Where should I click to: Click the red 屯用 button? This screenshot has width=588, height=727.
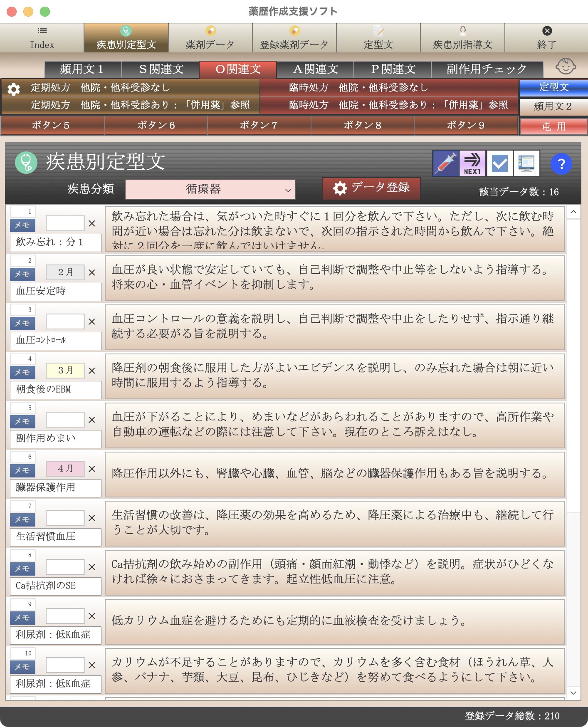coord(553,126)
